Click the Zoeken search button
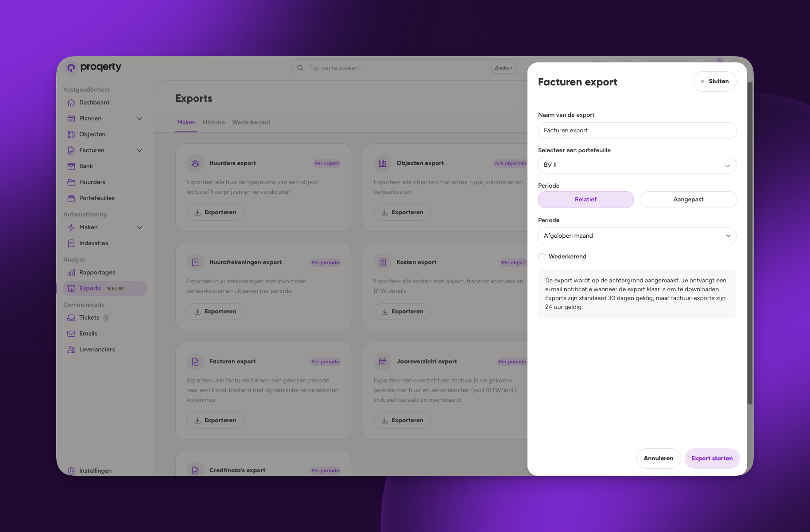810x532 pixels. (x=504, y=68)
